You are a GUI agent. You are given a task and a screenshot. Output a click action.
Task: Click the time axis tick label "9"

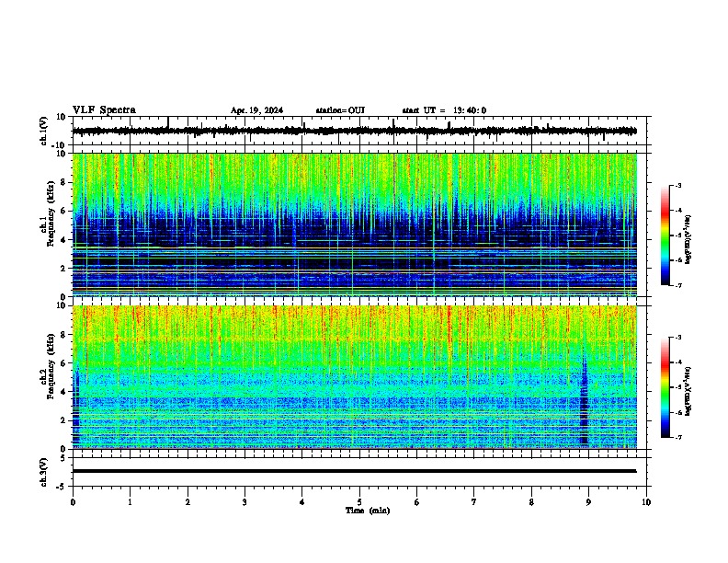click(x=588, y=502)
